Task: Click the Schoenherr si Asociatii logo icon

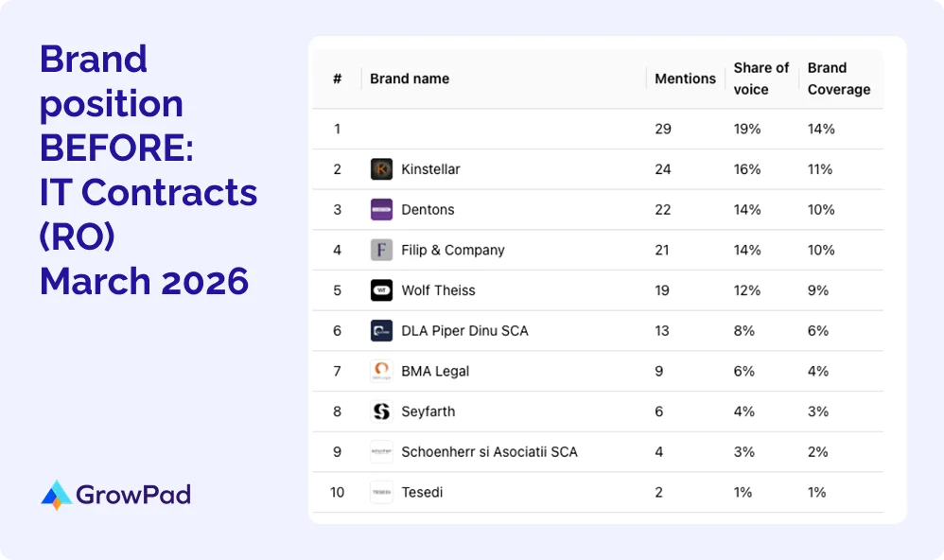Action: (381, 451)
